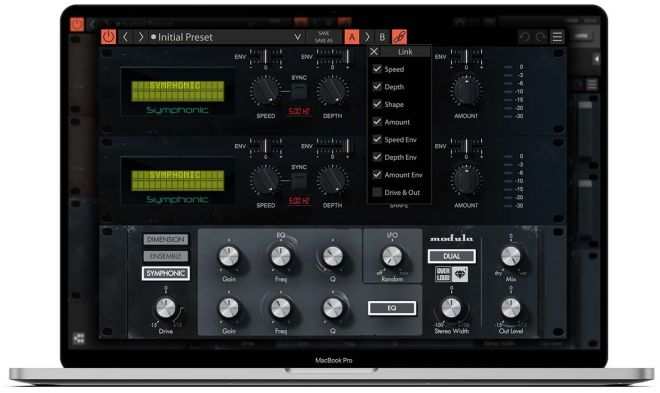Click the lower unit SPEED knob
This screenshot has width=660, height=393.
265,180
